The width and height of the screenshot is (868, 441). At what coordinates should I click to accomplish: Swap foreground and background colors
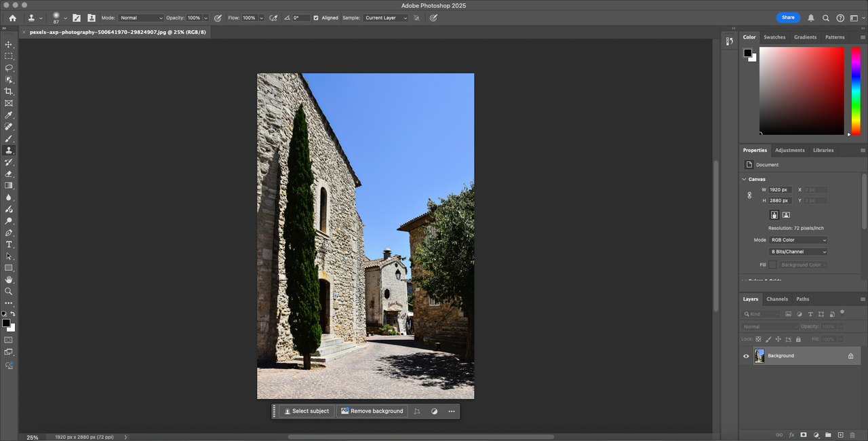12,314
